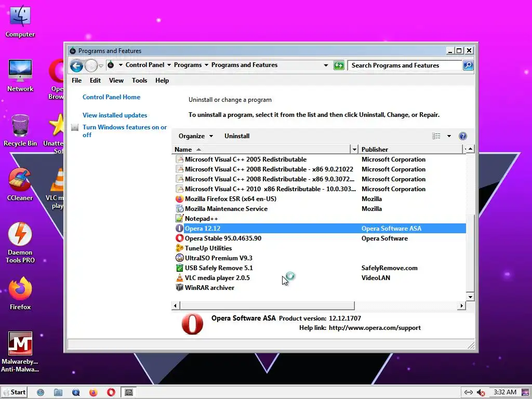Click the Opera Stable red icon in list
Screen dimensions: 532x399
click(x=179, y=238)
